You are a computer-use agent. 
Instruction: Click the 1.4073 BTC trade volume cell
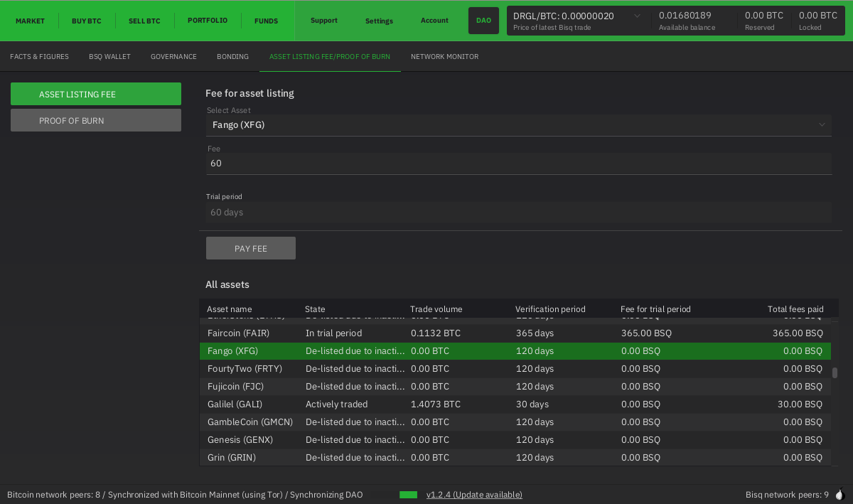click(x=436, y=404)
